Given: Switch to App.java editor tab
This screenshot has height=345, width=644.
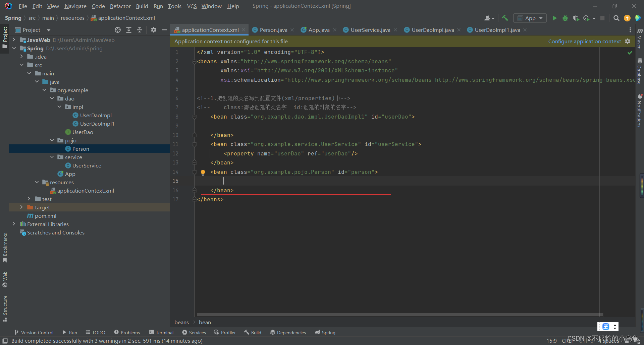Looking at the screenshot, I should (319, 30).
